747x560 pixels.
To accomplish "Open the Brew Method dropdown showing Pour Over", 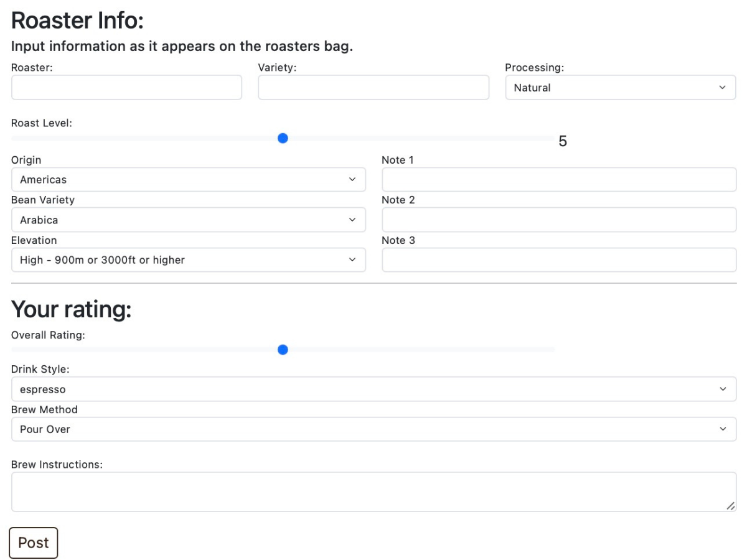I will [x=374, y=429].
